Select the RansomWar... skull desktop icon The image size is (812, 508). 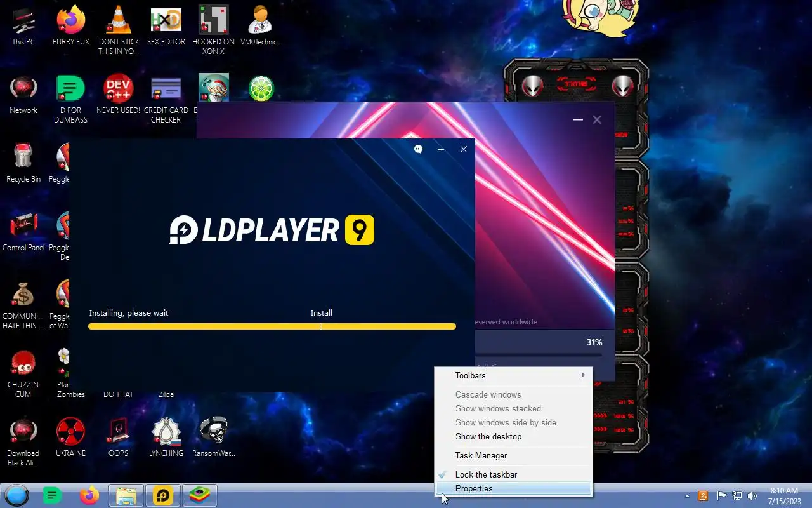coord(213,438)
